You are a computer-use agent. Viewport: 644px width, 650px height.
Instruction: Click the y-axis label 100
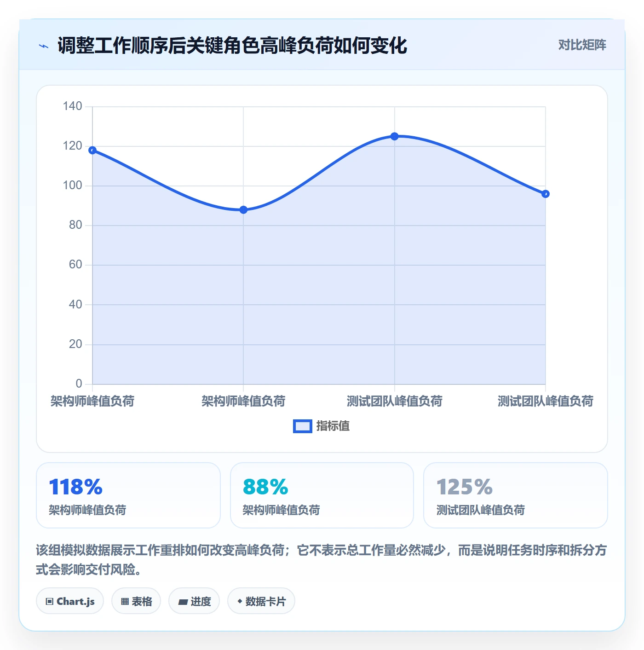click(x=72, y=186)
